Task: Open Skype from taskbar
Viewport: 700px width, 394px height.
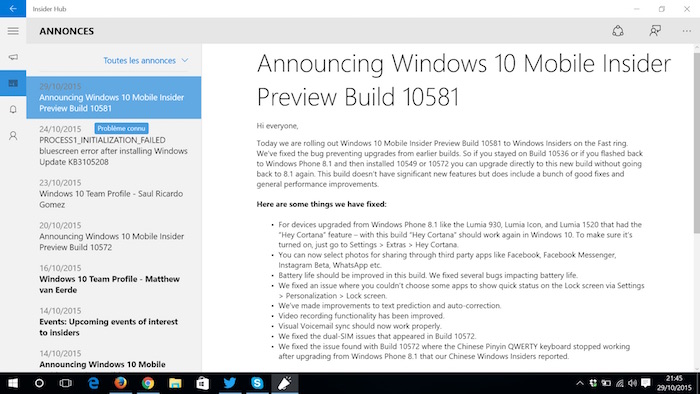Action: click(257, 383)
